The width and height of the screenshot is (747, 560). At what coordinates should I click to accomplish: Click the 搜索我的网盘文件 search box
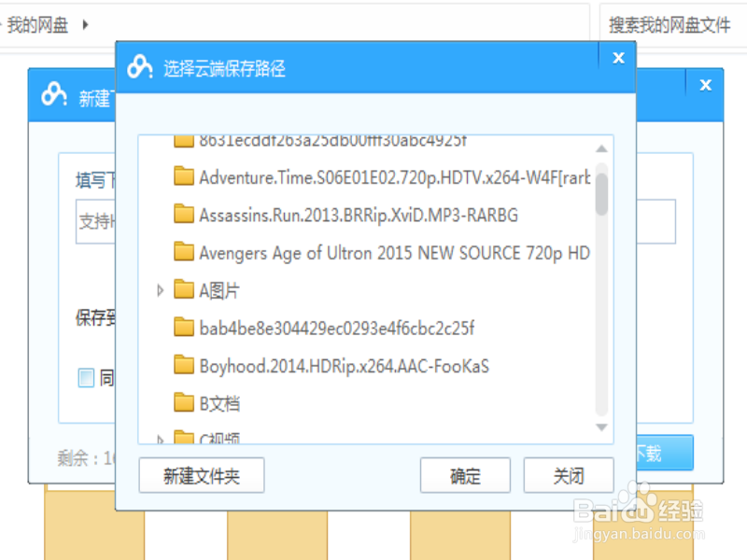click(671, 23)
